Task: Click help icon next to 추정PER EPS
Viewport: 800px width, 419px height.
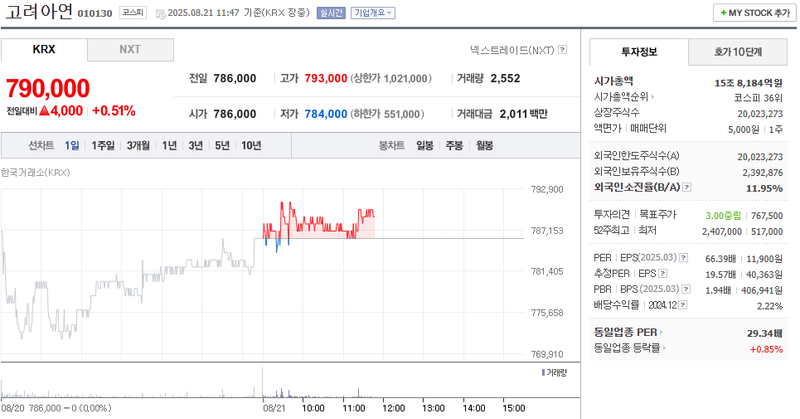Action: [x=663, y=274]
